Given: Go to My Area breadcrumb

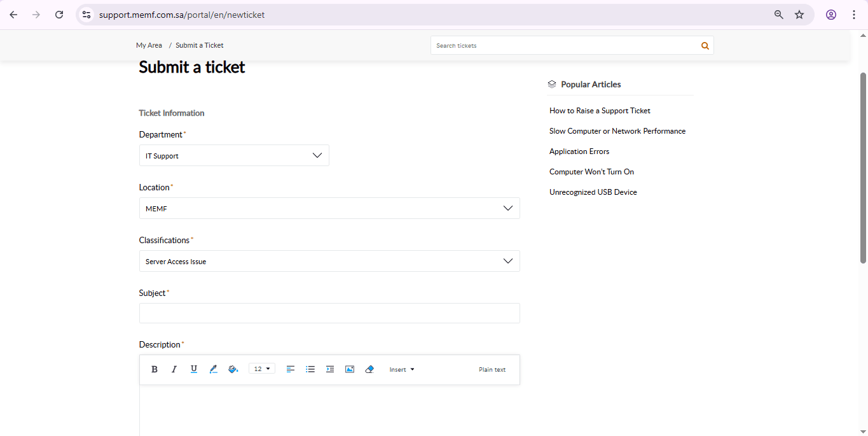Looking at the screenshot, I should [x=149, y=45].
